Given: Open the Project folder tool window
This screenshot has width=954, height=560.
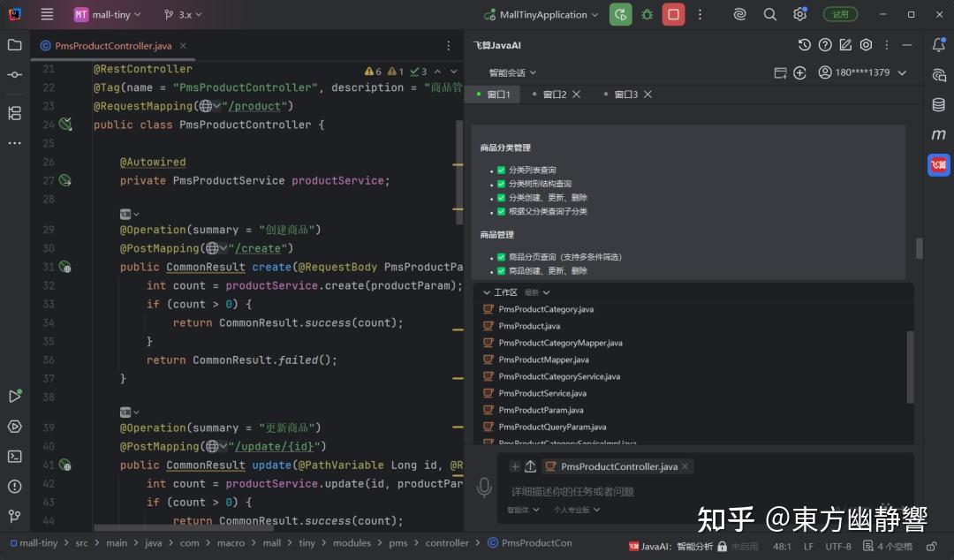Looking at the screenshot, I should (x=15, y=44).
